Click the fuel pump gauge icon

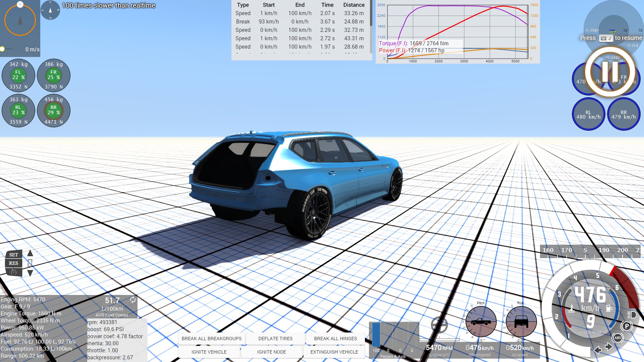click(609, 308)
